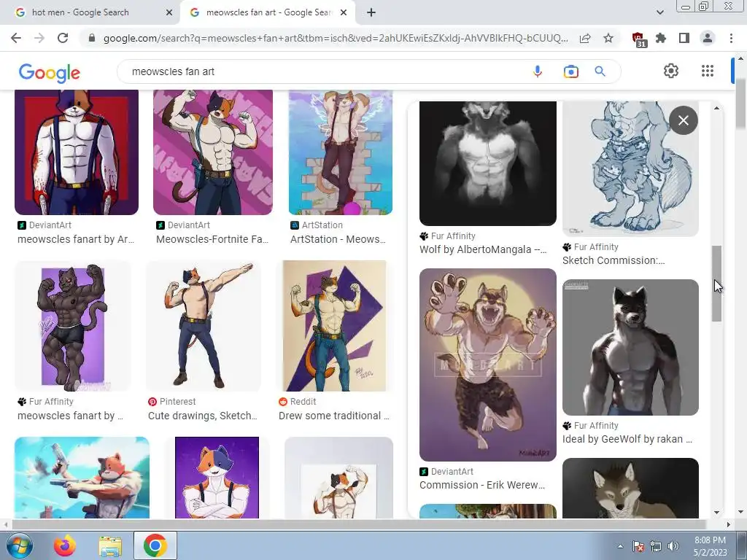The width and height of the screenshot is (747, 560).
Task: Open the uBlock extension badge showing 31
Action: [x=638, y=39]
